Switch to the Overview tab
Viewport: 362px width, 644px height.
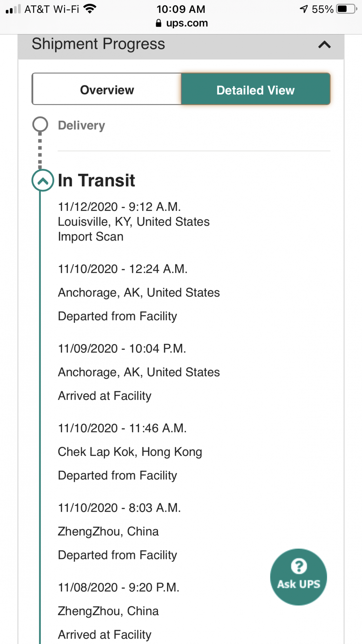pyautogui.click(x=107, y=89)
